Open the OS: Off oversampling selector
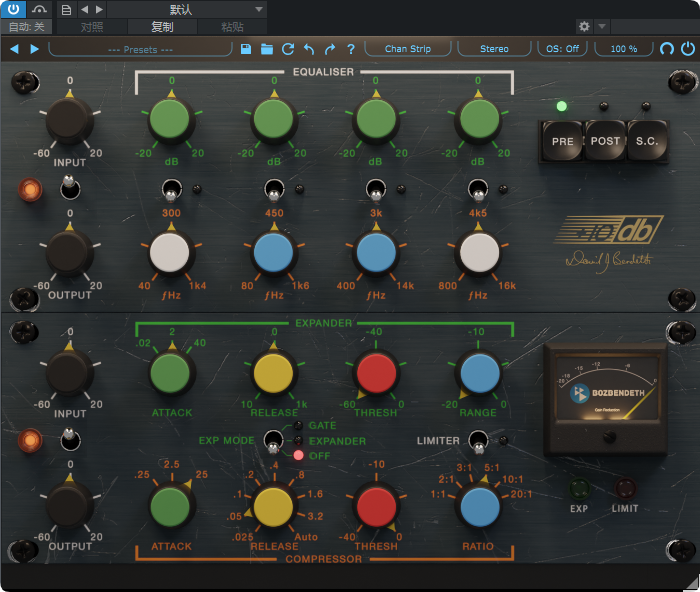The image size is (700, 592). [562, 49]
